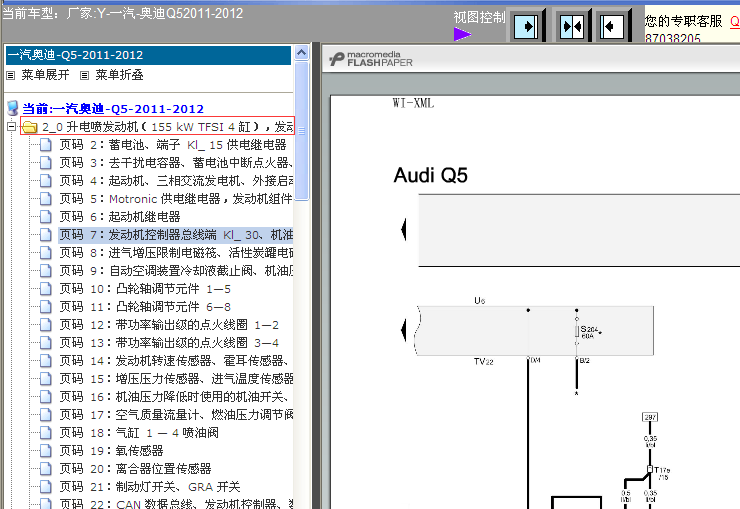The image size is (740, 509).
Task: Collapse the 2_0 升电喷发动机 folder node
Action: (11, 126)
